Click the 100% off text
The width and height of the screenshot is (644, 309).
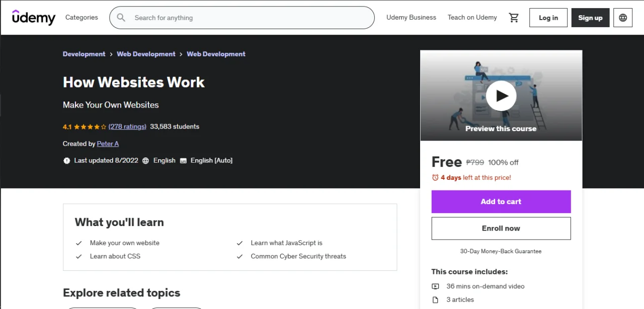point(503,162)
